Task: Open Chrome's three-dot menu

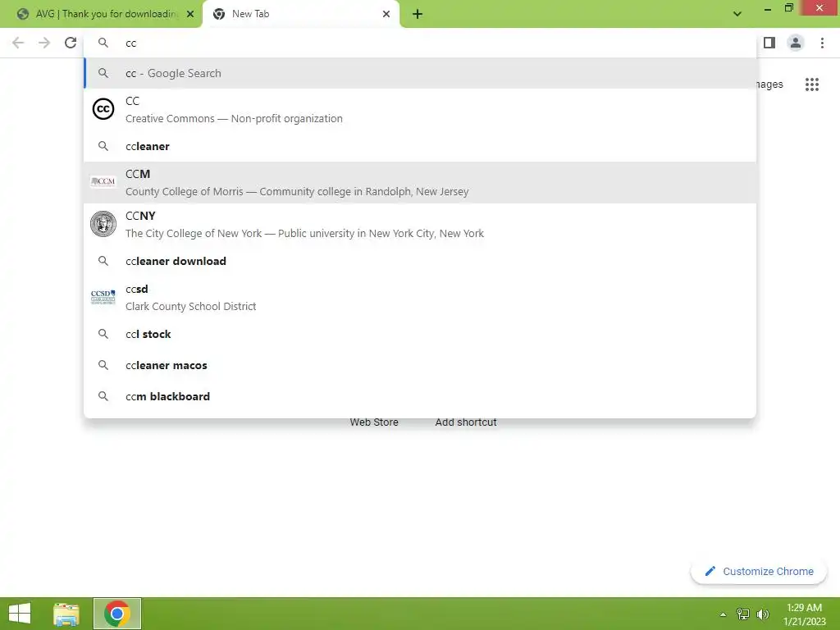Action: click(822, 43)
